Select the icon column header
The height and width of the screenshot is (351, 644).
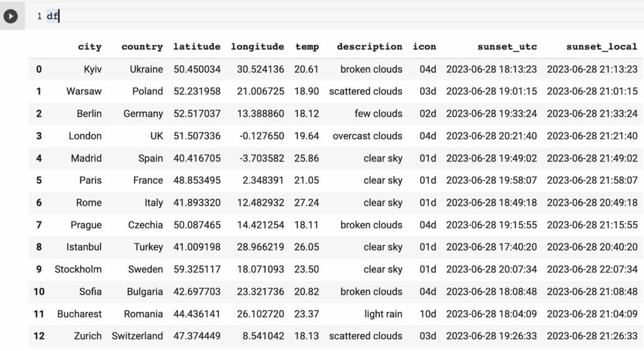pyautogui.click(x=424, y=47)
